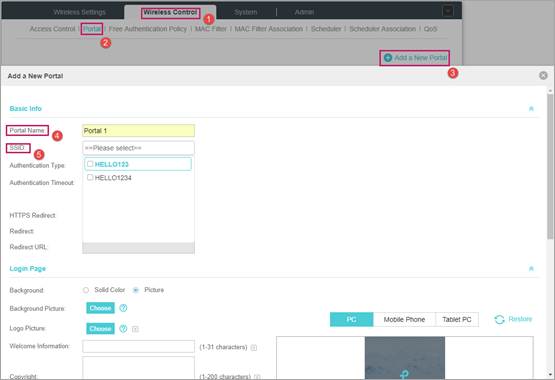Close the Add a New Portal dialog
The height and width of the screenshot is (380, 555).
pos(543,75)
